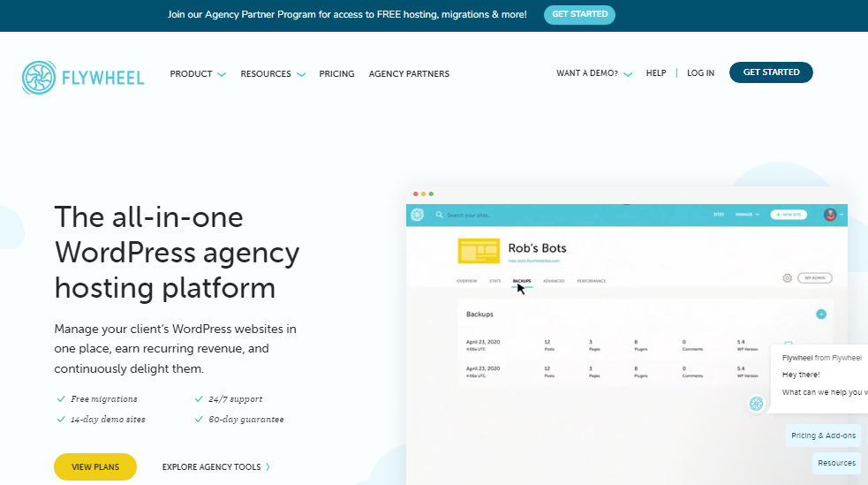
Task: Click the blue plus icon in Backups panel
Action: coord(821,314)
